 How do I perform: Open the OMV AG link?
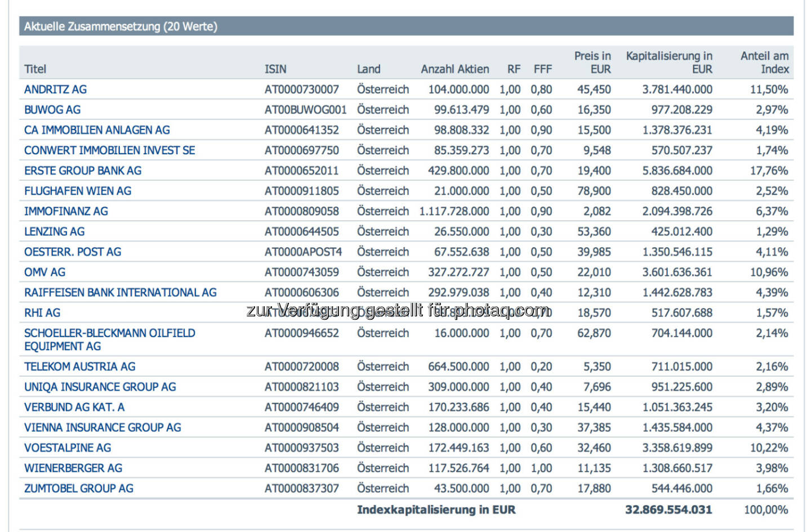[44, 272]
